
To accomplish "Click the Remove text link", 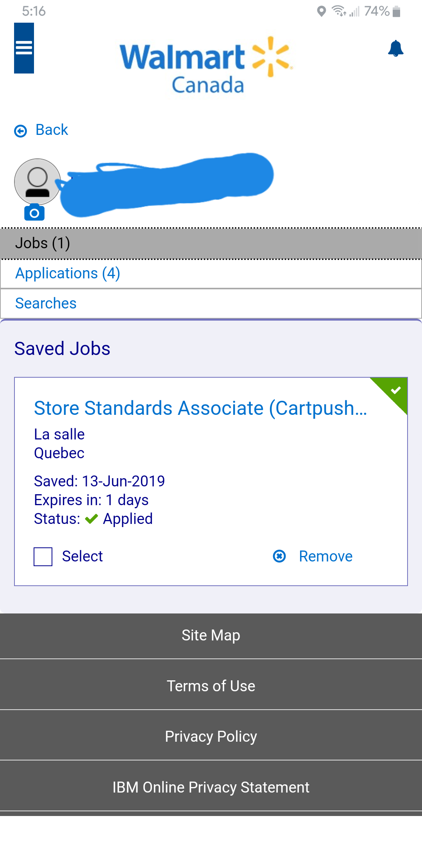I will click(325, 556).
